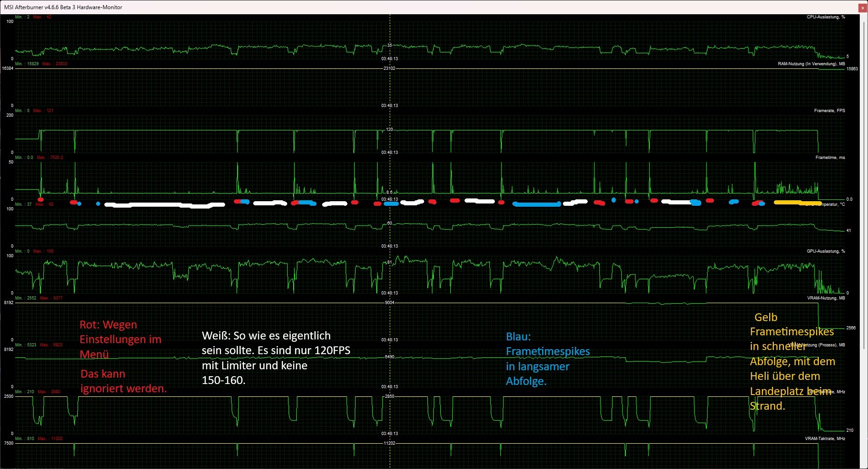Click the Max: 121 readout above the Framerate graph
This screenshot has height=469, width=868.
point(43,111)
